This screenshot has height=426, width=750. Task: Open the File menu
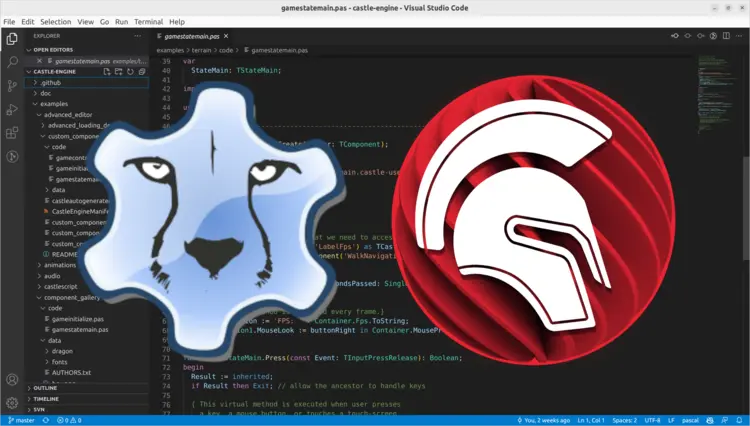tap(9, 22)
